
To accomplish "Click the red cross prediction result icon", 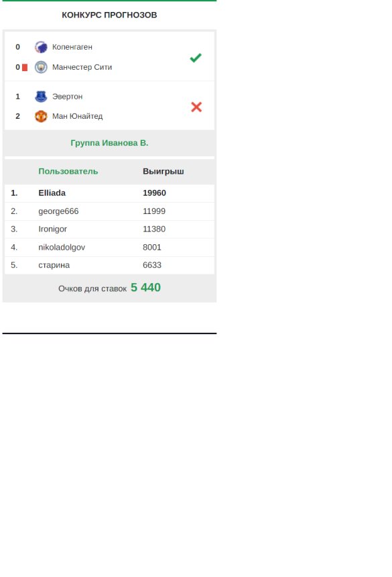I will tap(196, 107).
